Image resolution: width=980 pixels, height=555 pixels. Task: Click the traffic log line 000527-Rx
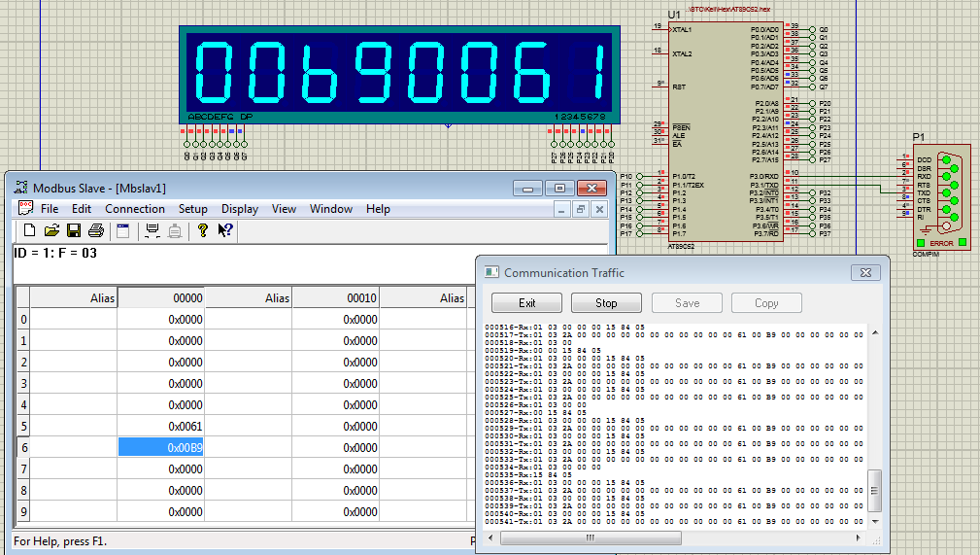click(535, 412)
